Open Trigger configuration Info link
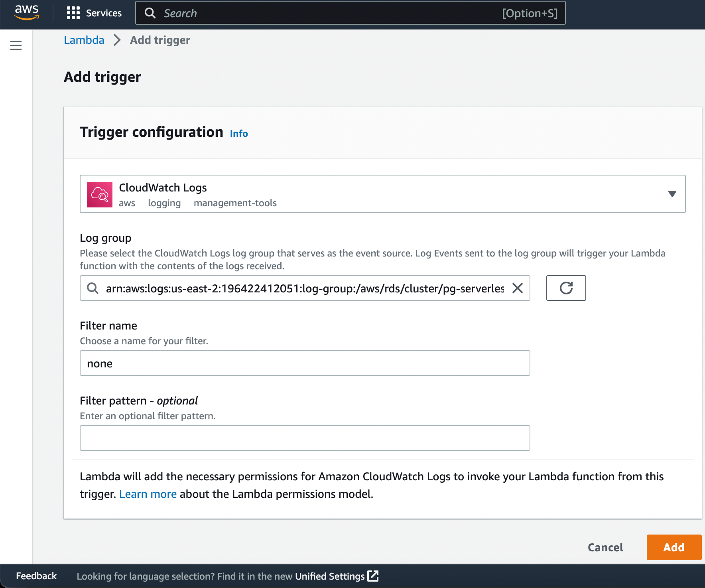 tap(239, 134)
